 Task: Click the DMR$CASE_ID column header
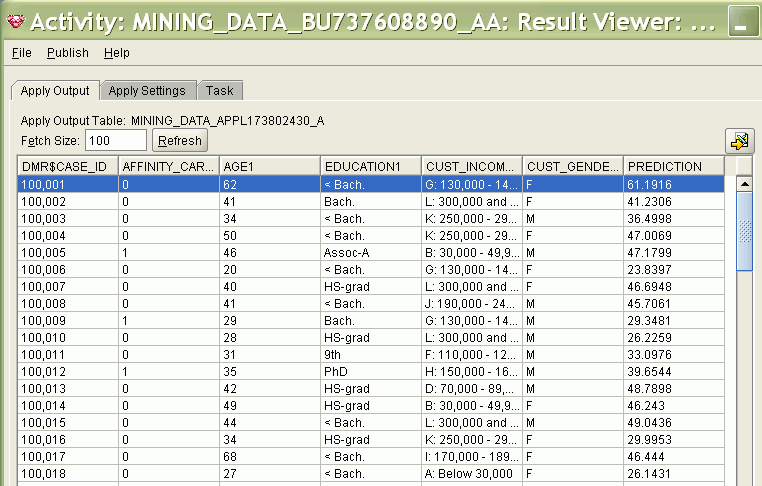[68, 166]
